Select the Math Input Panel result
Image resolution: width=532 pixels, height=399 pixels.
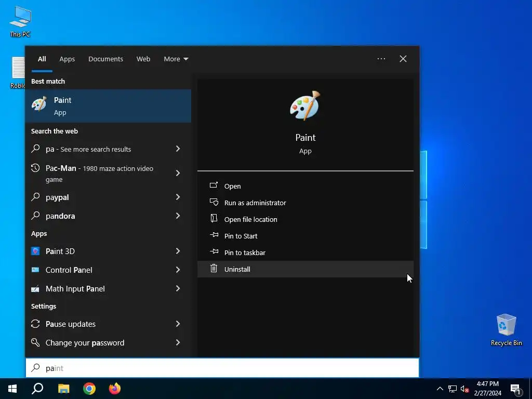click(108, 289)
